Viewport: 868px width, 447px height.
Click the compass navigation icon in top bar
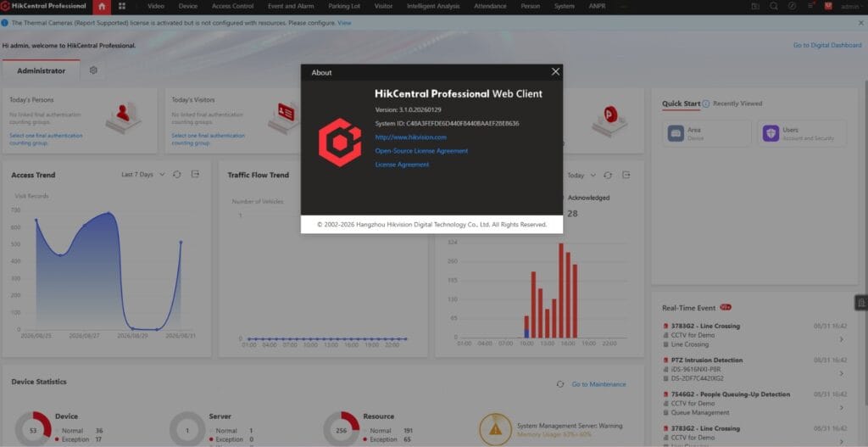[x=793, y=6]
